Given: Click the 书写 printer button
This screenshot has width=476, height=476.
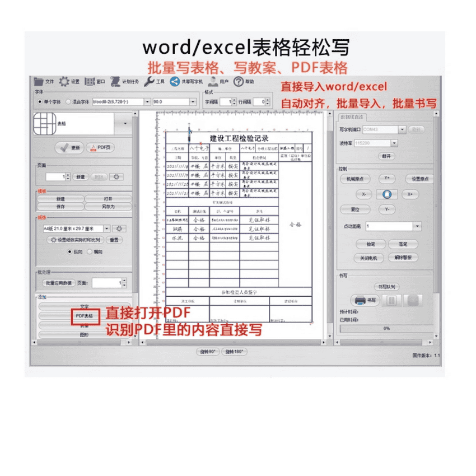Looking at the screenshot, I should click(365, 300).
